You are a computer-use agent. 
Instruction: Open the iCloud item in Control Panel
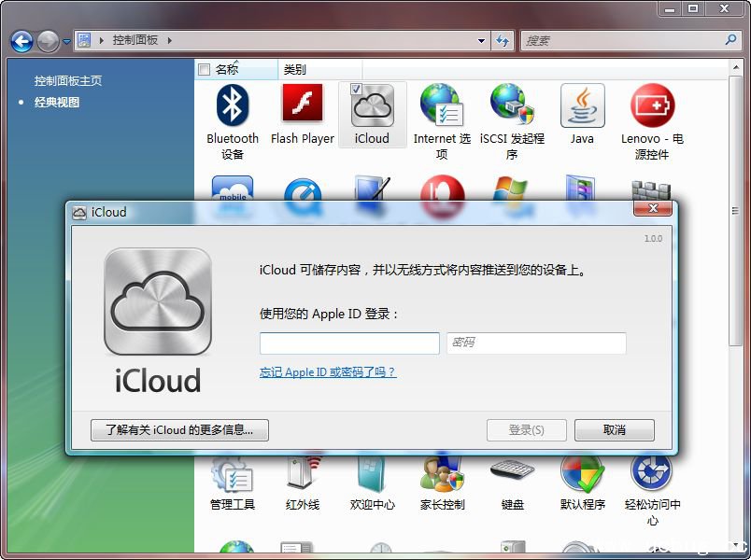[x=372, y=114]
